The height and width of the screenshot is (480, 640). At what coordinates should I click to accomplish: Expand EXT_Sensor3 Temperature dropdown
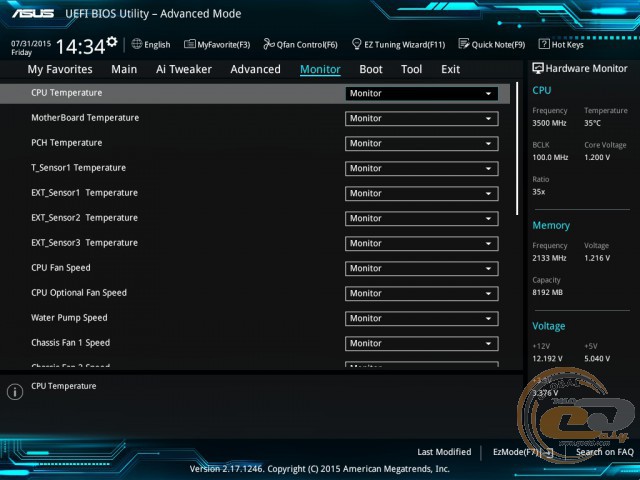(422, 244)
